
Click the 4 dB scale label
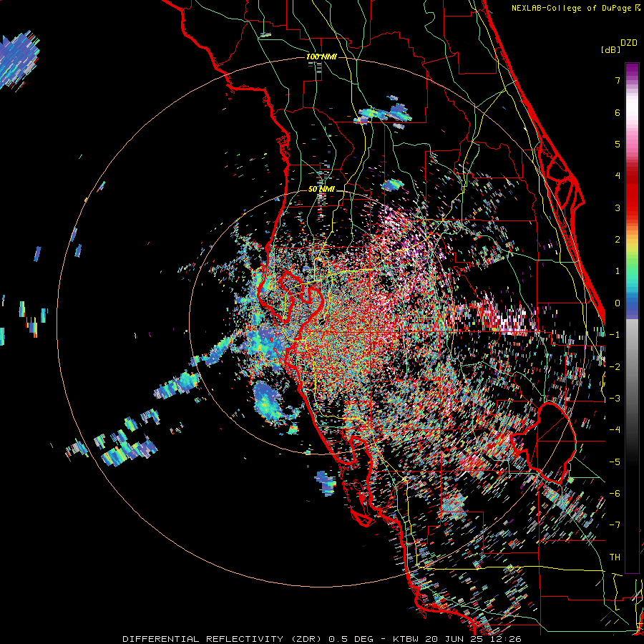pyautogui.click(x=618, y=176)
